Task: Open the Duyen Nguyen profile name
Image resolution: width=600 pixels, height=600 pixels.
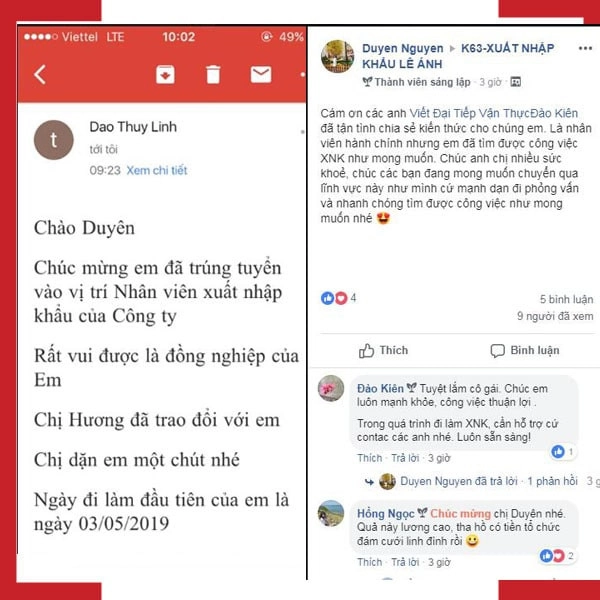Action: [403, 48]
